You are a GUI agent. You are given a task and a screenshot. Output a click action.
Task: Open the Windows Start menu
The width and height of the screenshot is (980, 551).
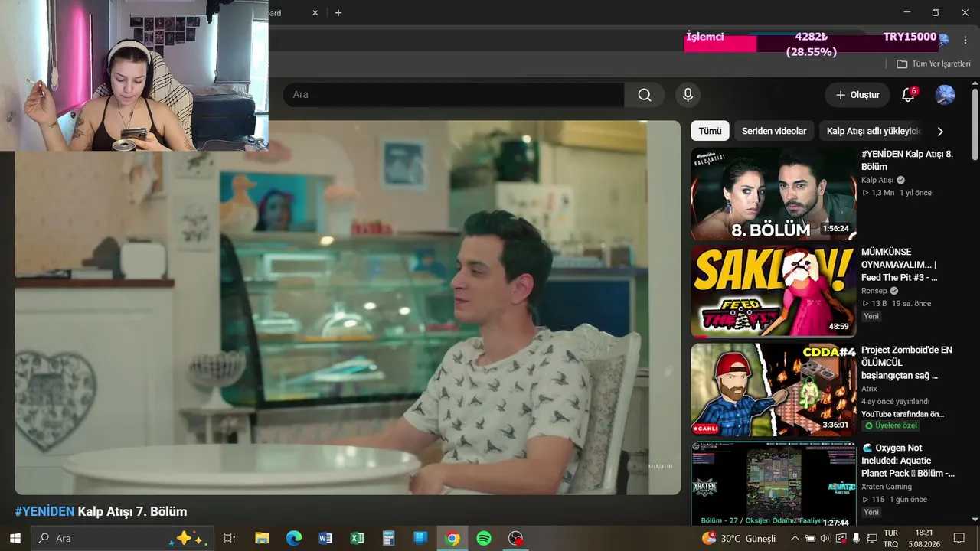tap(15, 538)
